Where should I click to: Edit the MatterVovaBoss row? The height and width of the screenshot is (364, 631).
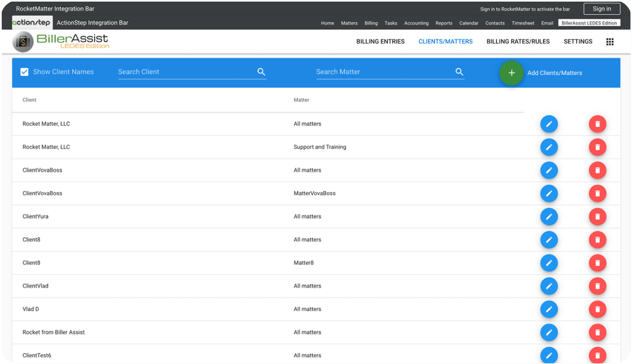(549, 194)
